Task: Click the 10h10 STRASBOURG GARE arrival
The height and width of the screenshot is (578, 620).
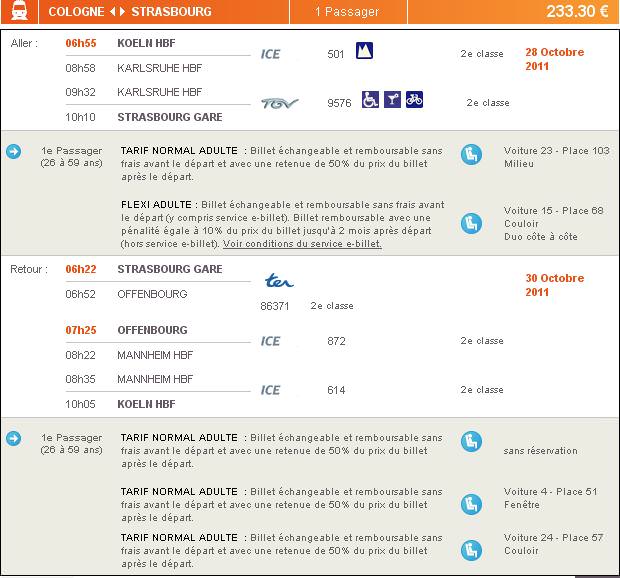Action: point(144,117)
